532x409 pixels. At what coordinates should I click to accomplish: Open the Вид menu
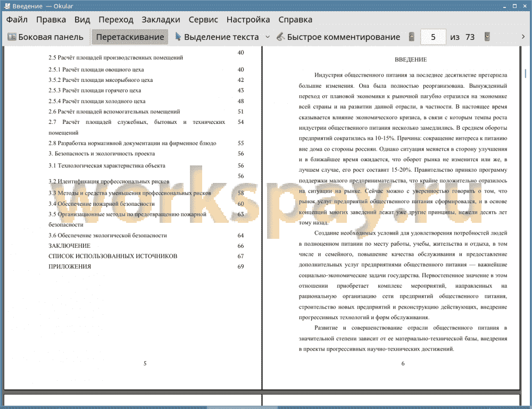coord(82,20)
